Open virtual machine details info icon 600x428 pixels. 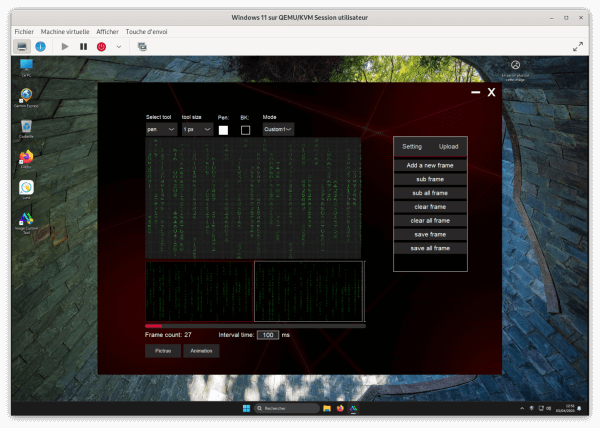pos(41,46)
